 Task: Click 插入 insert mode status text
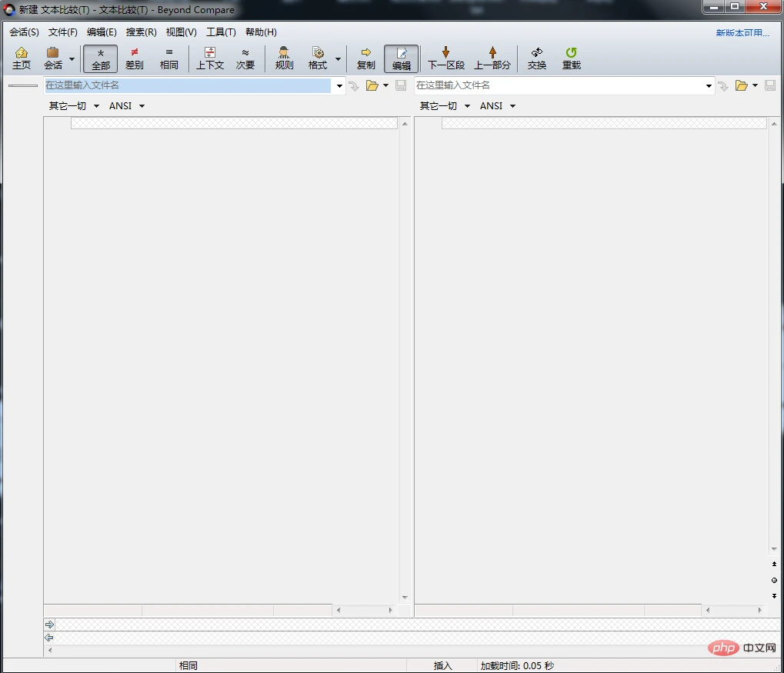(x=442, y=665)
